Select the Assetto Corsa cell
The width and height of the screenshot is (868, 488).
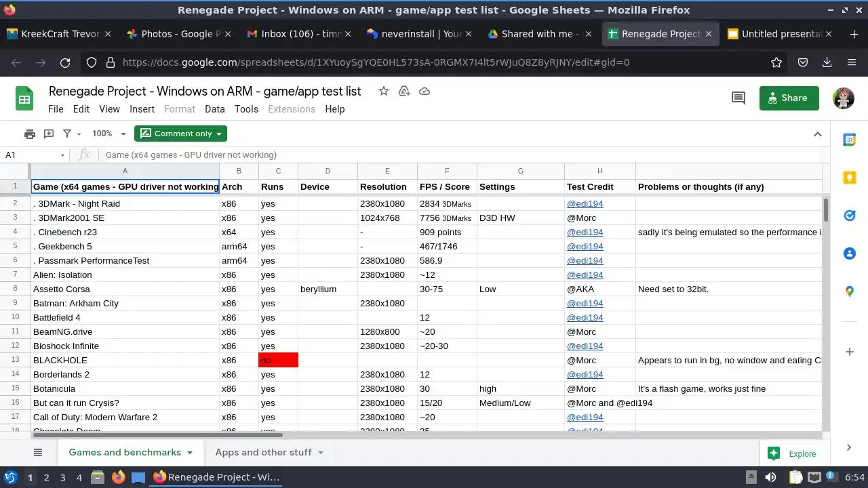pos(125,289)
